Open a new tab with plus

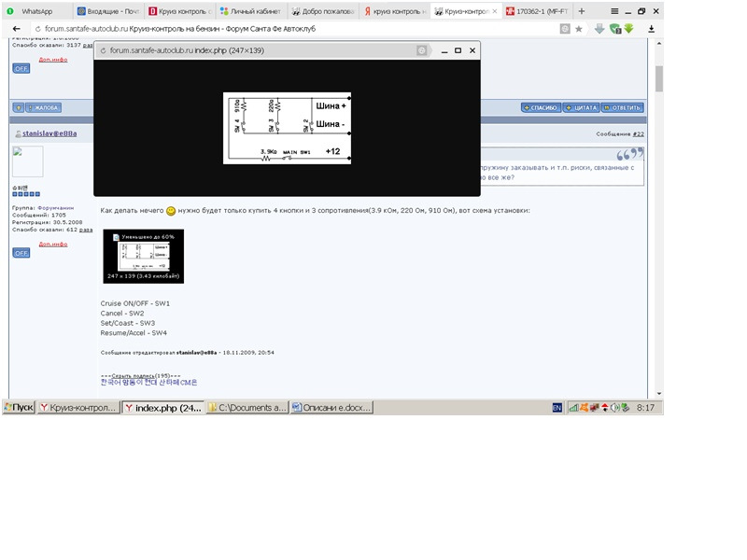tap(581, 11)
